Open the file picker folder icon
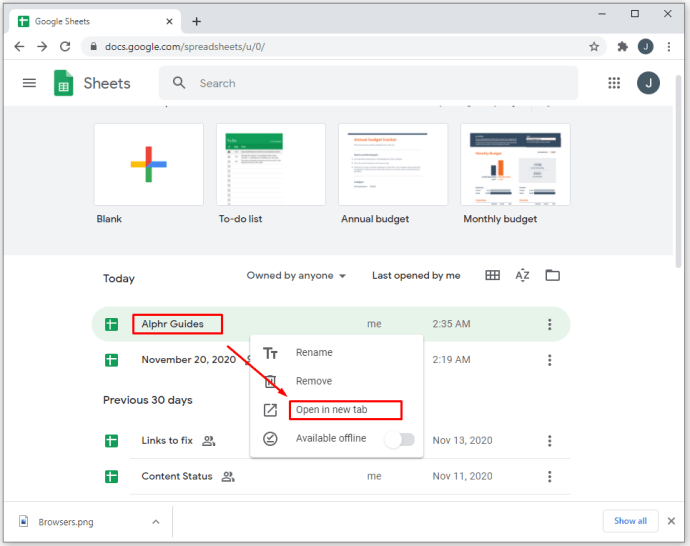This screenshot has height=546, width=690. coord(552,275)
